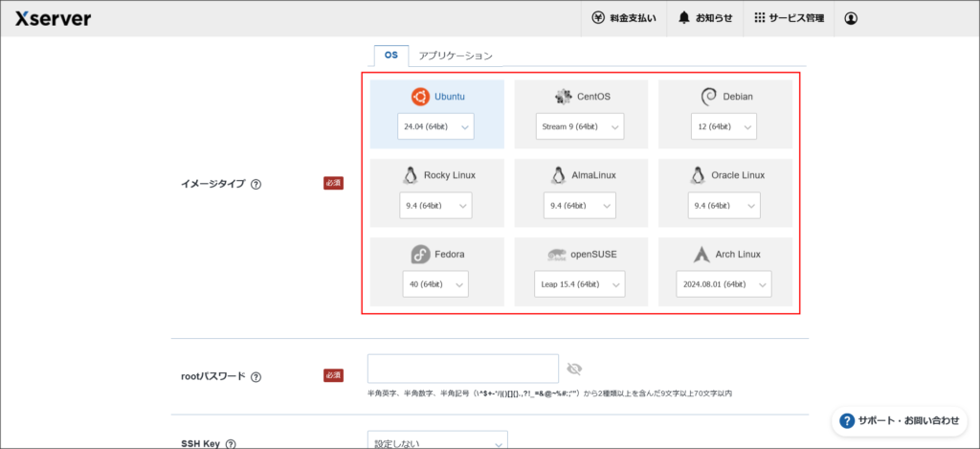
Task: Select the Rocky Linux penguin icon
Action: [410, 176]
